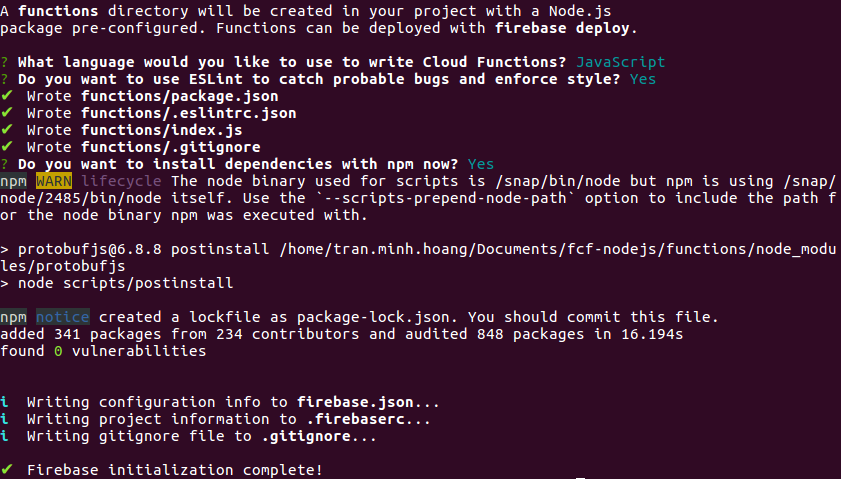Click the checkmark next to "functions/.eslintrc.json" line
Screen dimensions: 841x479
(x=6, y=113)
